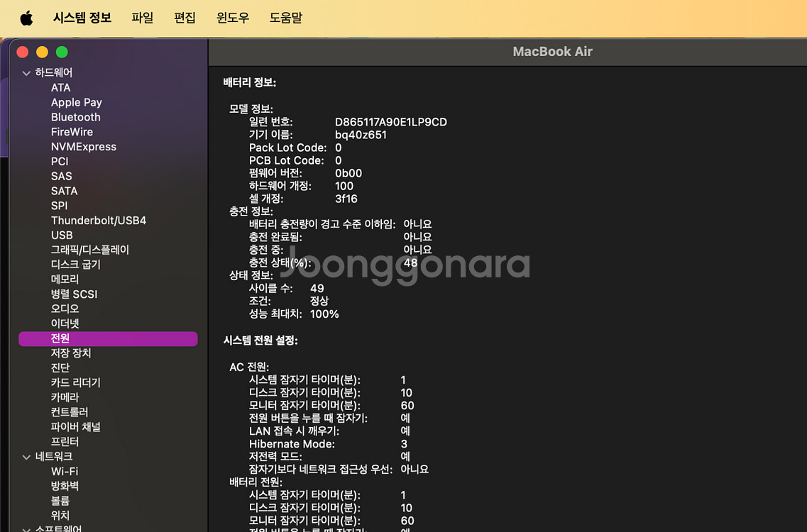The image size is (807, 532).
Task: Select 카드 리더기 in the sidebar
Action: tap(76, 383)
